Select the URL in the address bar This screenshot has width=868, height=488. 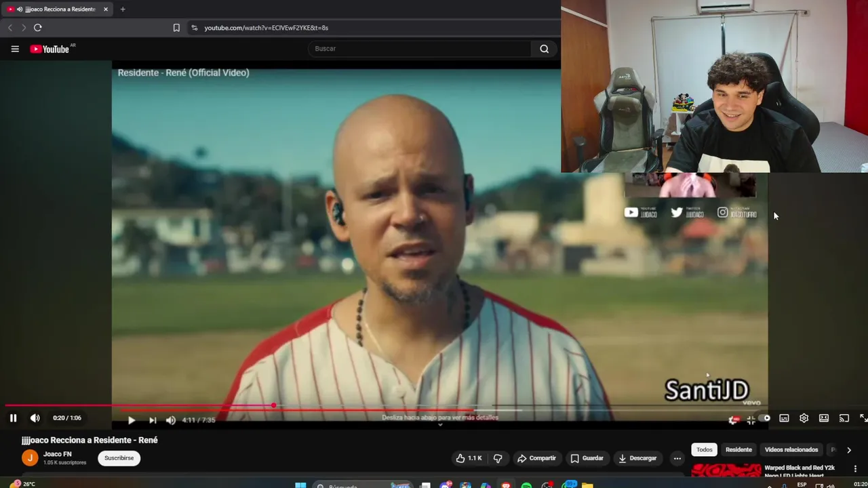coord(267,28)
